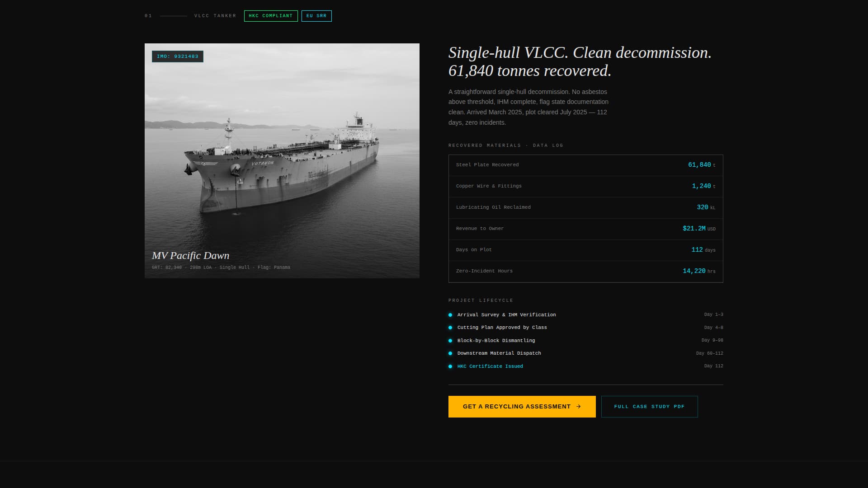The width and height of the screenshot is (868, 488).
Task: Click the MV Pacific Dawn caption title
Action: [x=191, y=256]
